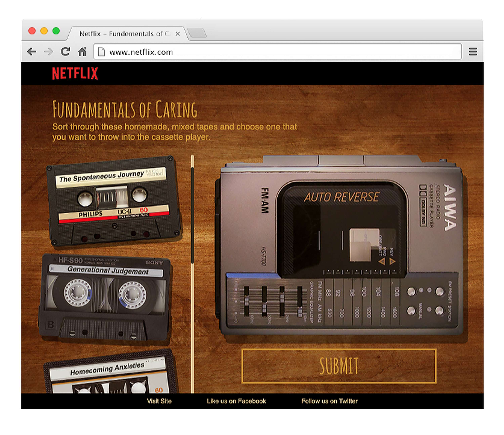Open the browser hamburger menu
This screenshot has width=504, height=435.
(x=473, y=52)
